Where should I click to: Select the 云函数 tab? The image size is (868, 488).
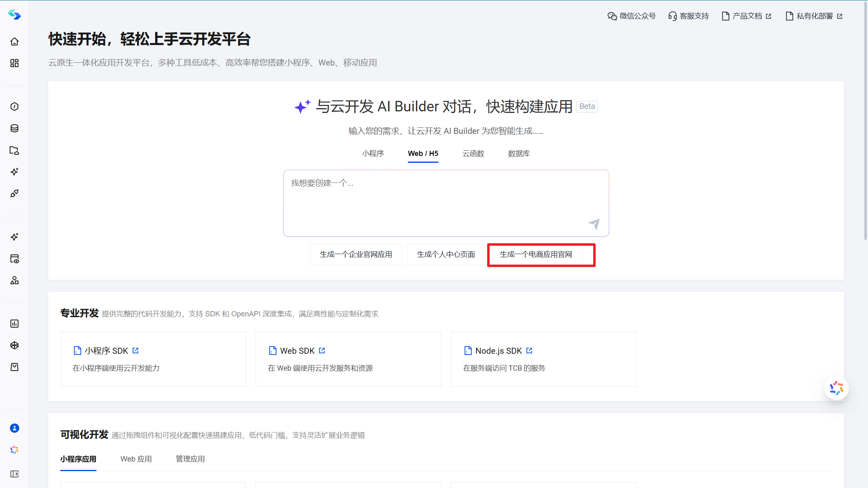click(x=473, y=154)
